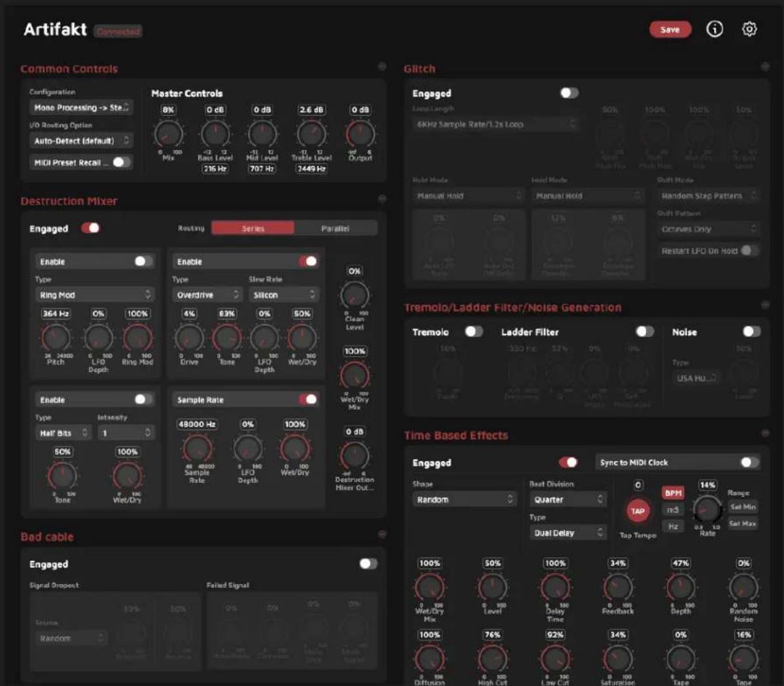Click the Save button
This screenshot has width=784, height=686.
coord(669,29)
